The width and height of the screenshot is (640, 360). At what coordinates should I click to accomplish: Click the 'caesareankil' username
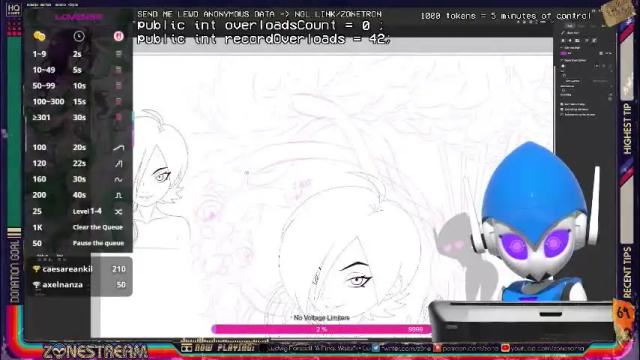(x=67, y=269)
